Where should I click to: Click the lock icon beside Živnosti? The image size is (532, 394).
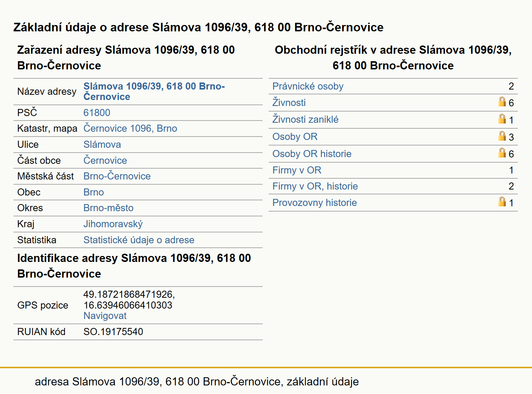502,101
